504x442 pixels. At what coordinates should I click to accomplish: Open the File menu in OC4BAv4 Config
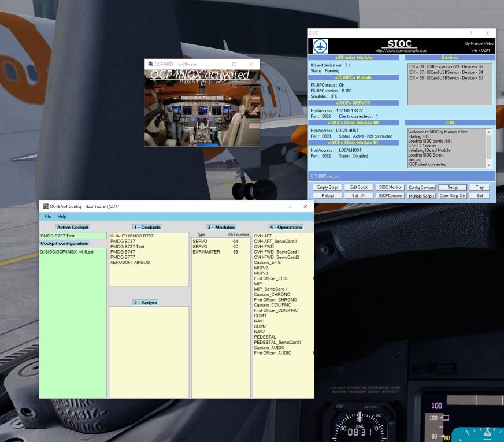46,215
